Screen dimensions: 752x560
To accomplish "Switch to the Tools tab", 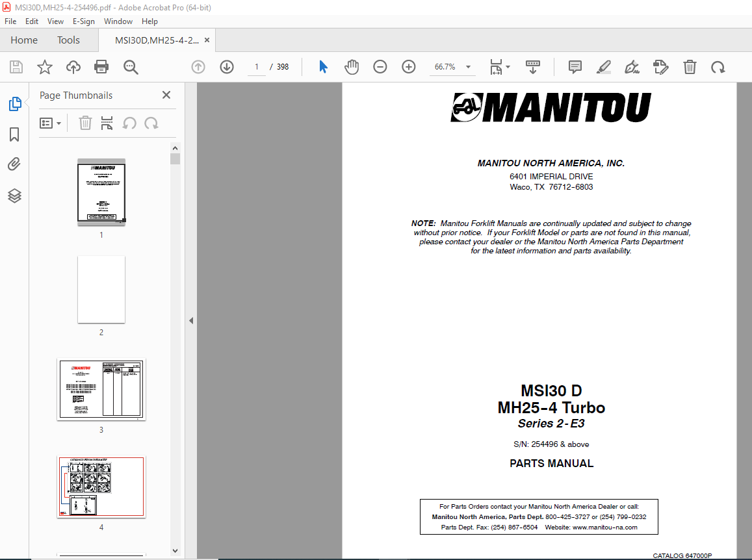I will click(69, 40).
